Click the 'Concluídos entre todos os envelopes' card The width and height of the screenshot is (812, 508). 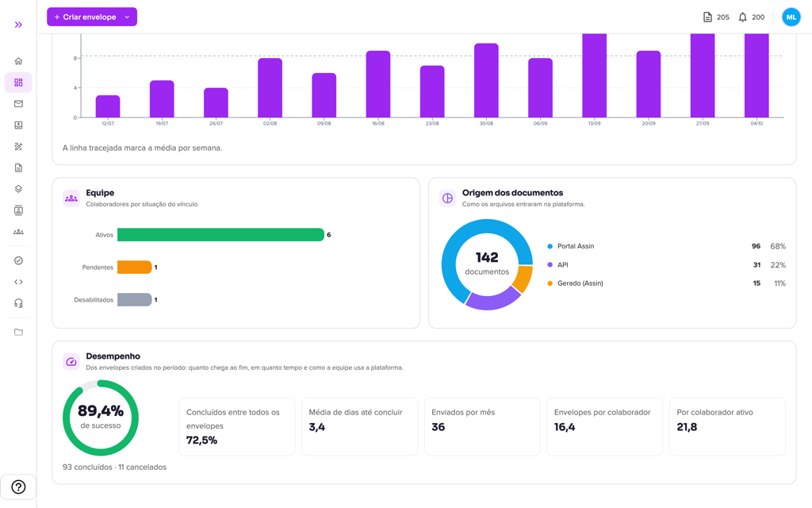tap(237, 426)
